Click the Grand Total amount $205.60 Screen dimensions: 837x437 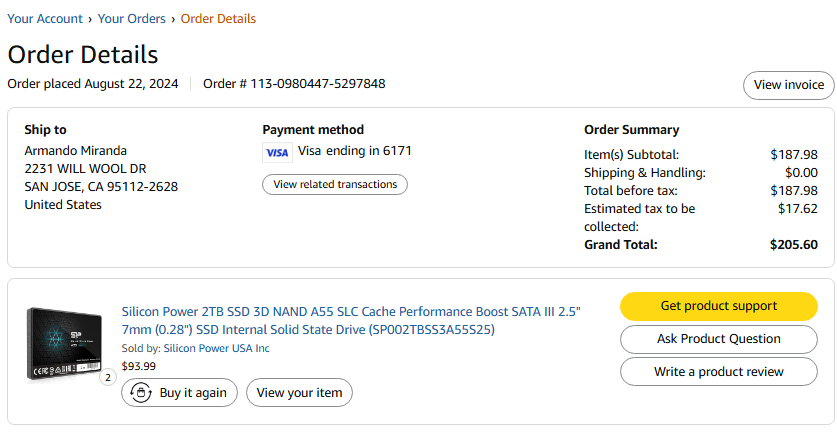794,244
